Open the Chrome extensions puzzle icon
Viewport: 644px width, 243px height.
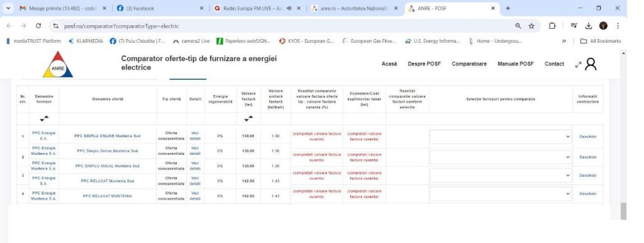[552, 26]
